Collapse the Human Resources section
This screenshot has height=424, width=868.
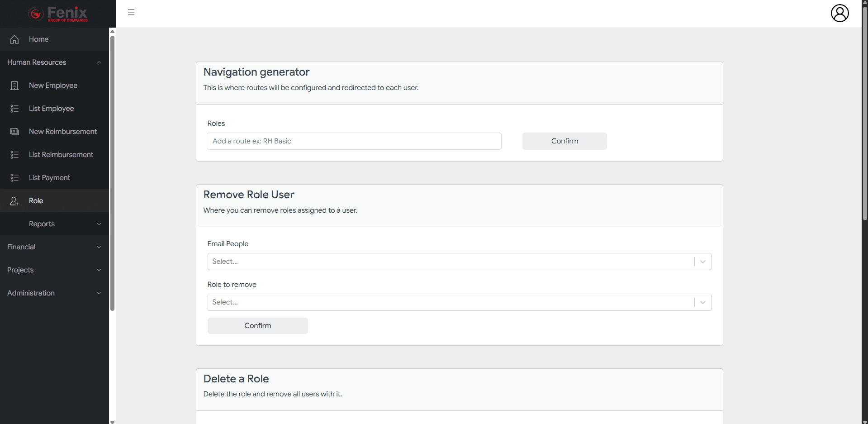pos(54,62)
